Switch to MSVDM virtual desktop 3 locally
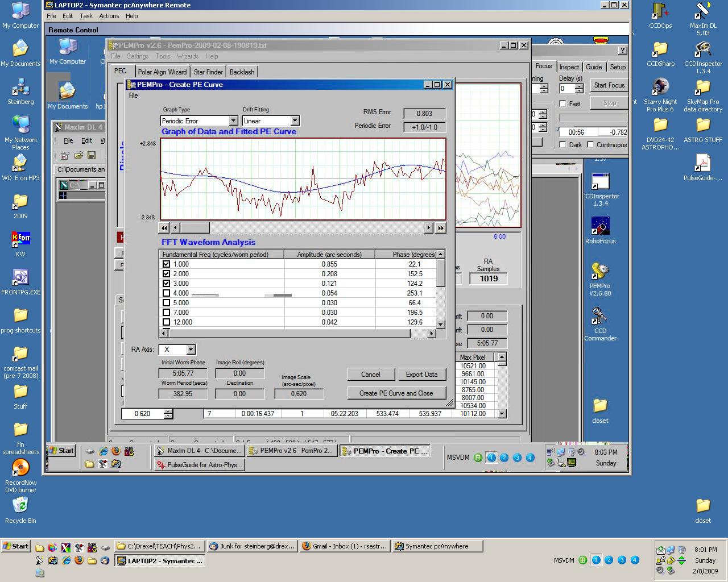This screenshot has width=728, height=582. [622, 560]
